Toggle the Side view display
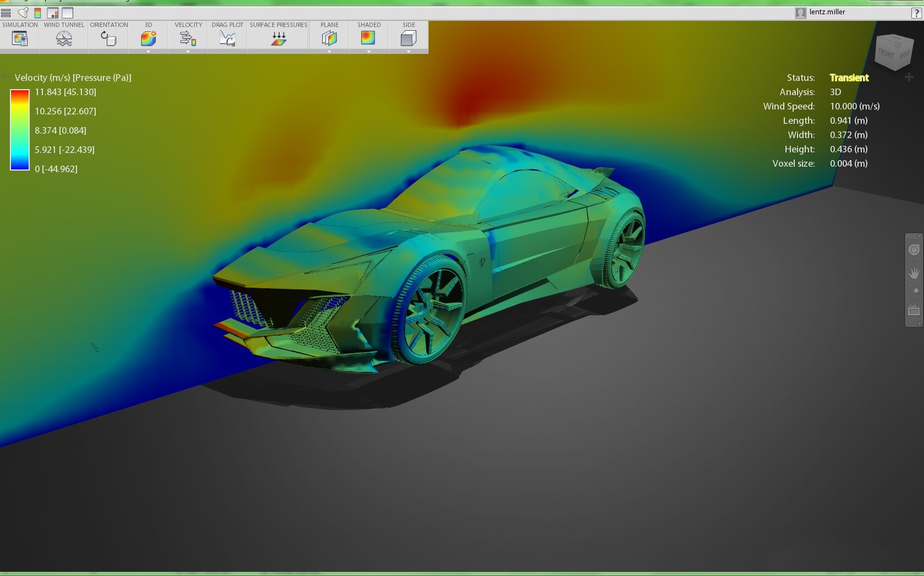The image size is (924, 576). [408, 37]
